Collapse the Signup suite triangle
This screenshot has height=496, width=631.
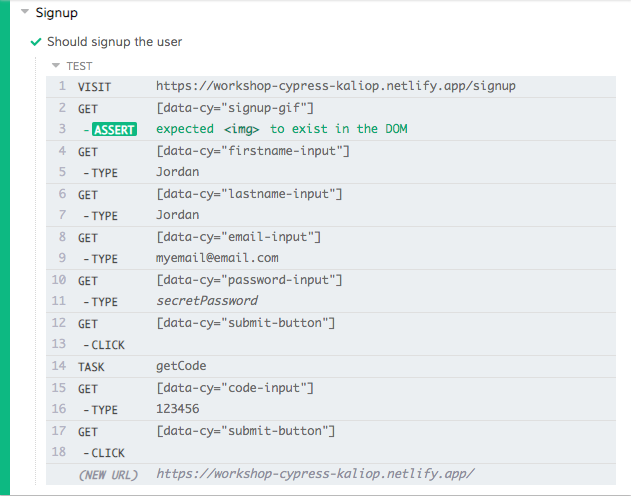tap(24, 13)
